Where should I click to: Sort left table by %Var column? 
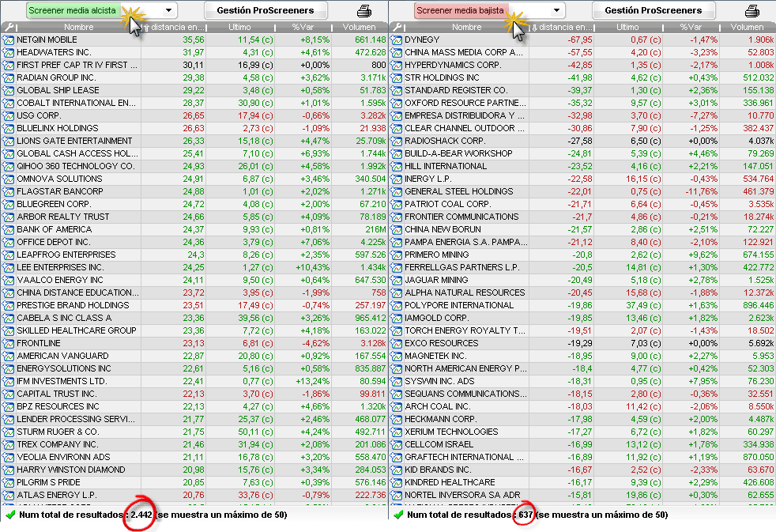303,27
